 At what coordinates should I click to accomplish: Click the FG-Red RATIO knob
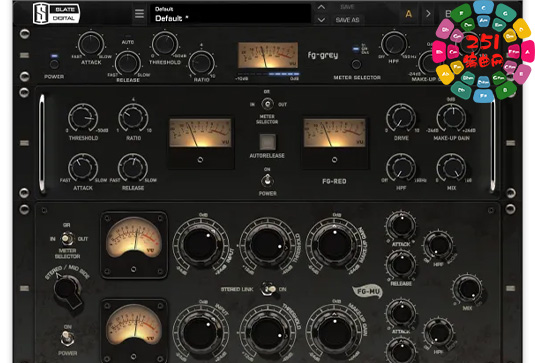tap(133, 118)
